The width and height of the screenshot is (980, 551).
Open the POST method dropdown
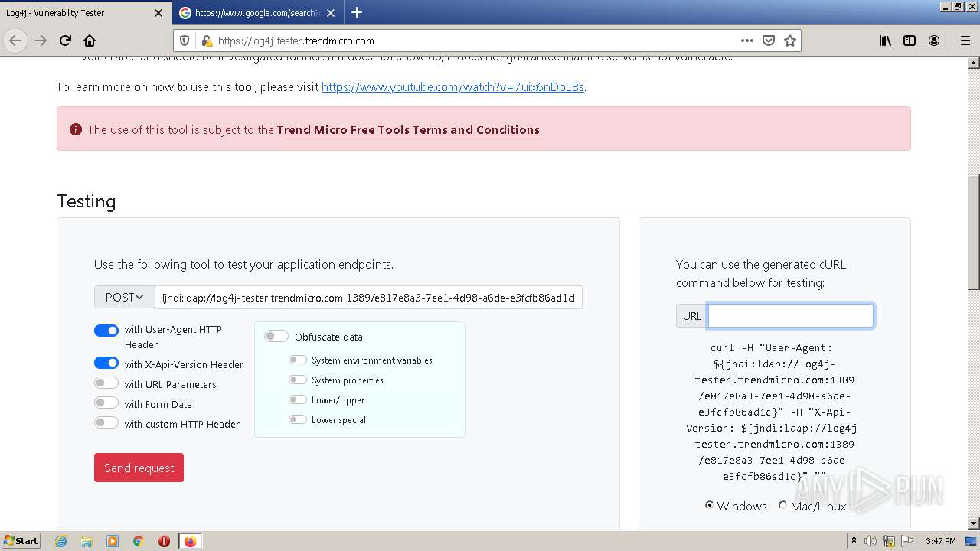pos(125,297)
